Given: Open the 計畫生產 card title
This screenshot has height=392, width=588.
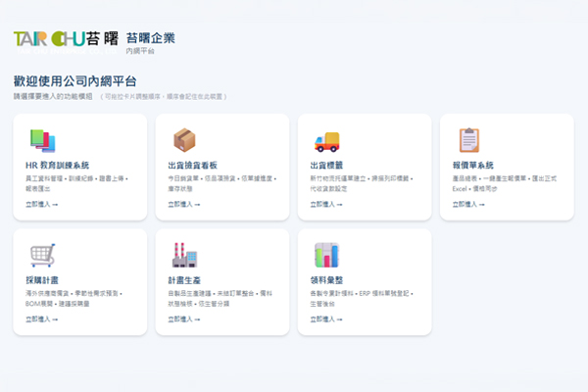Looking at the screenshot, I should [x=184, y=280].
